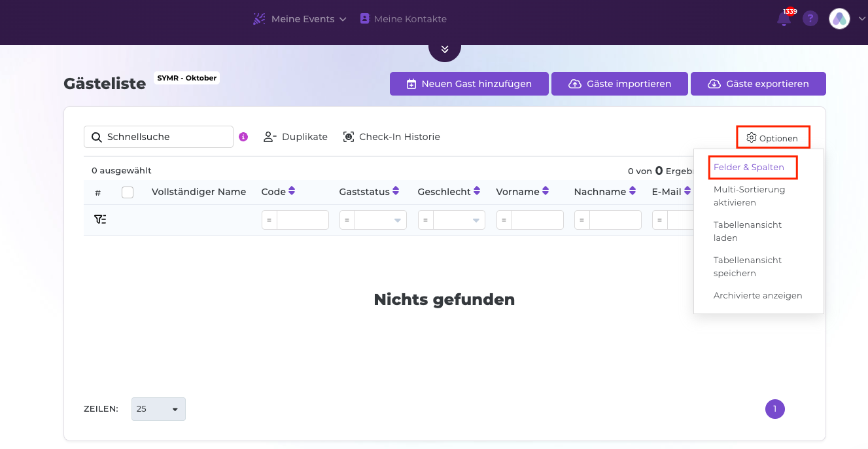Choose Archivierte anzeigen from Optionen menu
This screenshot has height=449, width=868.
757,295
